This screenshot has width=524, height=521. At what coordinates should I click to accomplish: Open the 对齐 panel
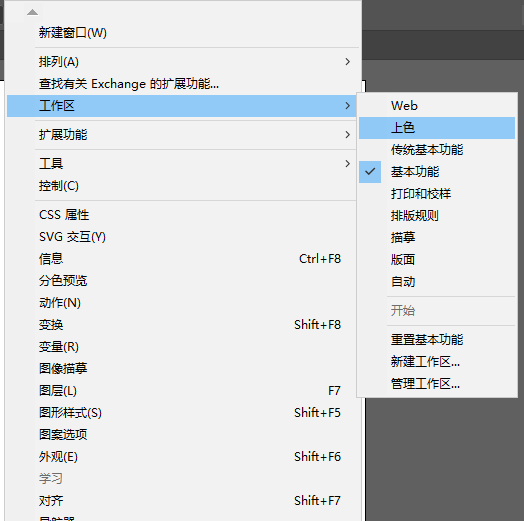182,501
